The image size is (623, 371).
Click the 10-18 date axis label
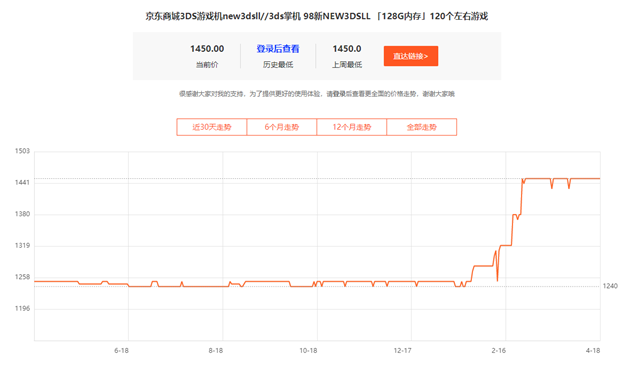point(308,350)
